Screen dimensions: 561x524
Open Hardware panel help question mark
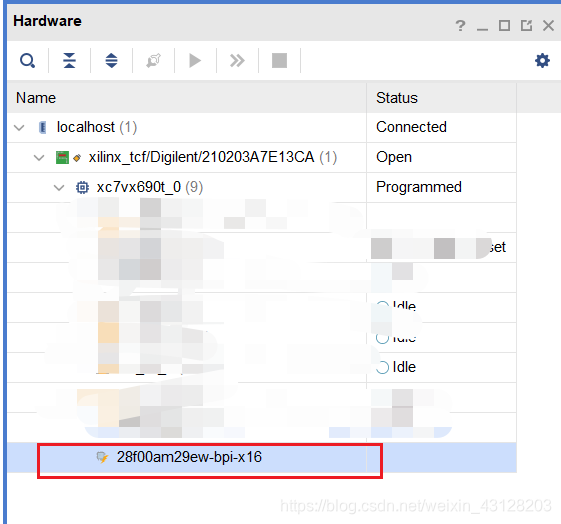click(x=460, y=26)
